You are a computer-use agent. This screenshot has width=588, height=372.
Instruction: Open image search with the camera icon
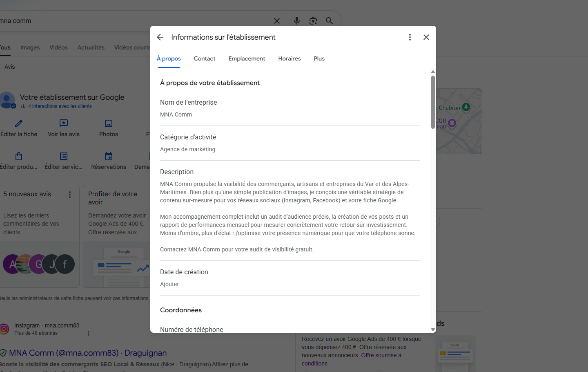coord(313,21)
